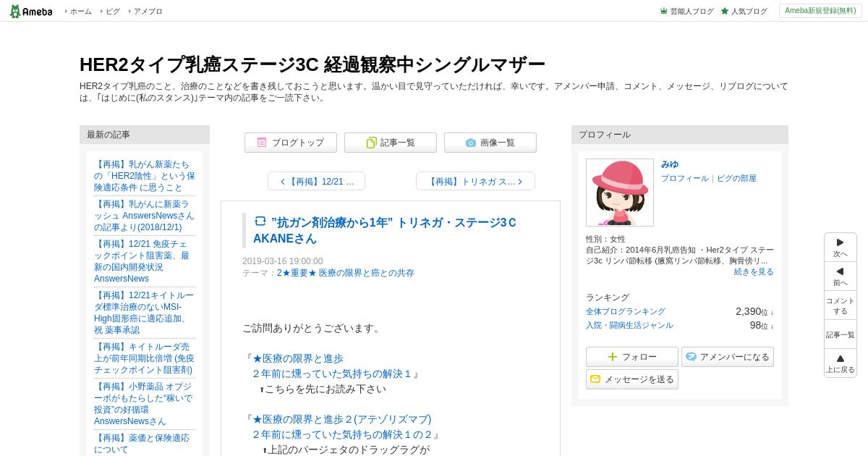Click floating 次へ arrow button
The height and width of the screenshot is (456, 868).
tap(841, 248)
